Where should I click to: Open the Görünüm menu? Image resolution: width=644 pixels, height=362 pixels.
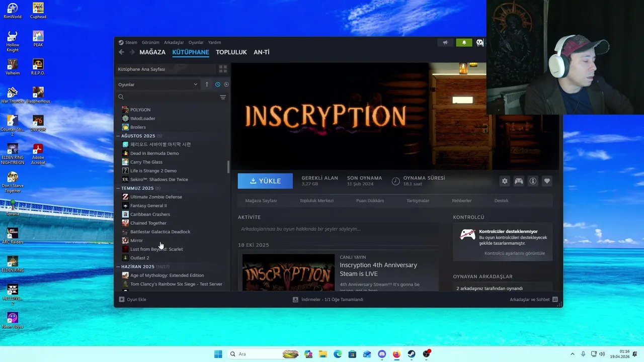point(150,43)
